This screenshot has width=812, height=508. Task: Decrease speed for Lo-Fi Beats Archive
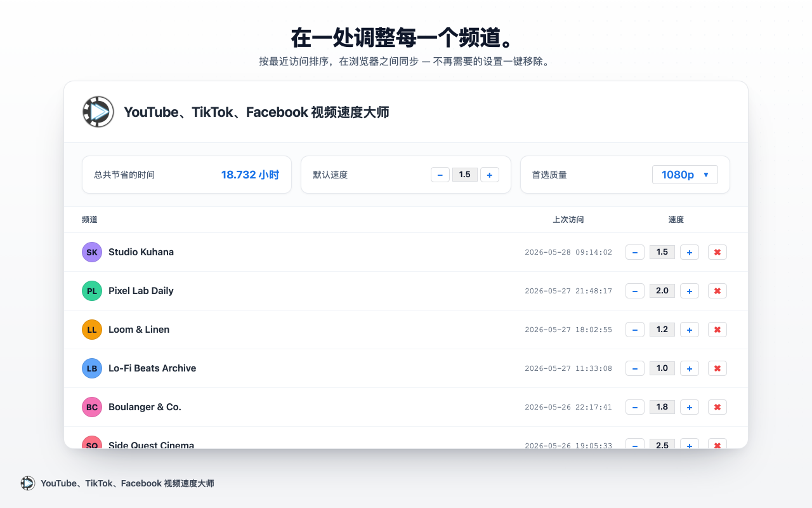[635, 368]
